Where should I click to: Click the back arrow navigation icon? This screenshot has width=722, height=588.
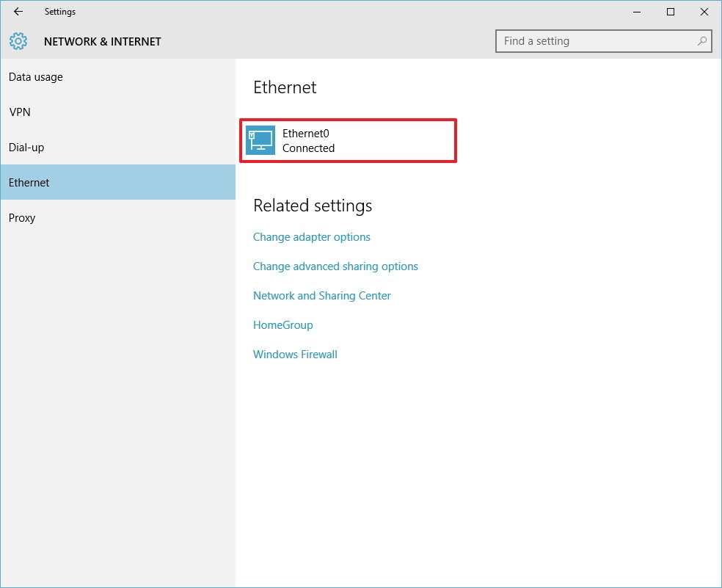17,11
